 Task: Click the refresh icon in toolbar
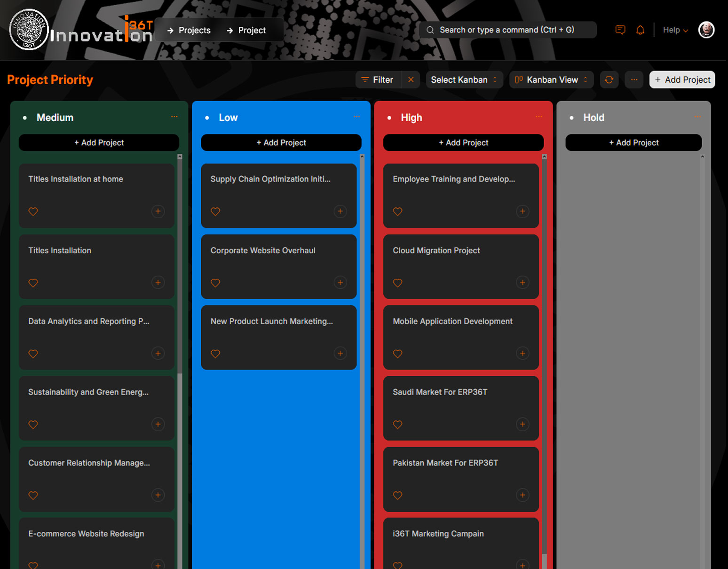(x=609, y=80)
